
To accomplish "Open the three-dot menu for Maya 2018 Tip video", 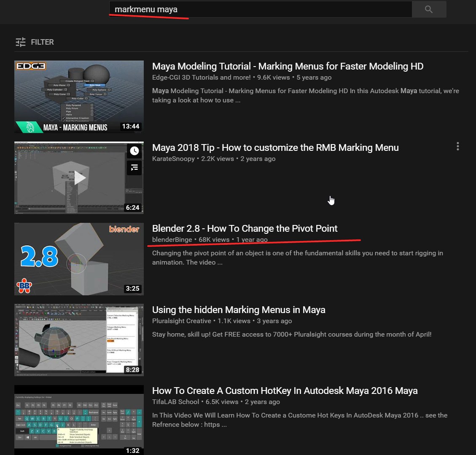I will (x=457, y=147).
